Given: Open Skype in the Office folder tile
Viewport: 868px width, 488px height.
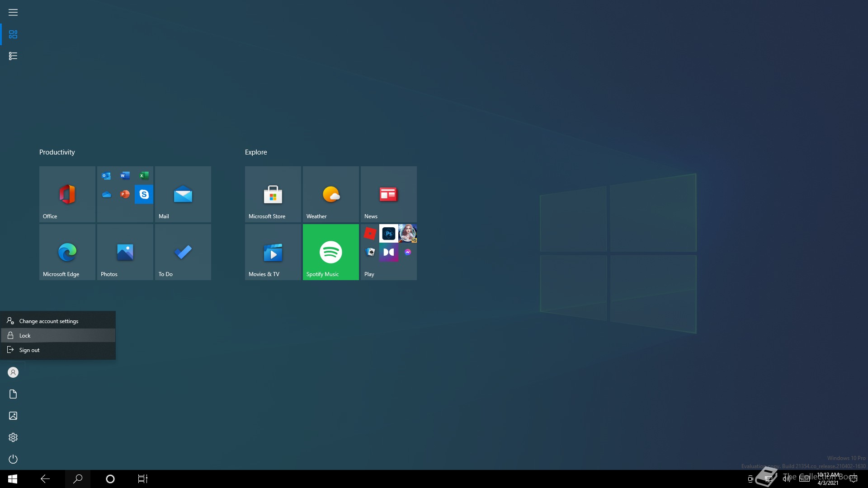Looking at the screenshot, I should click(144, 194).
